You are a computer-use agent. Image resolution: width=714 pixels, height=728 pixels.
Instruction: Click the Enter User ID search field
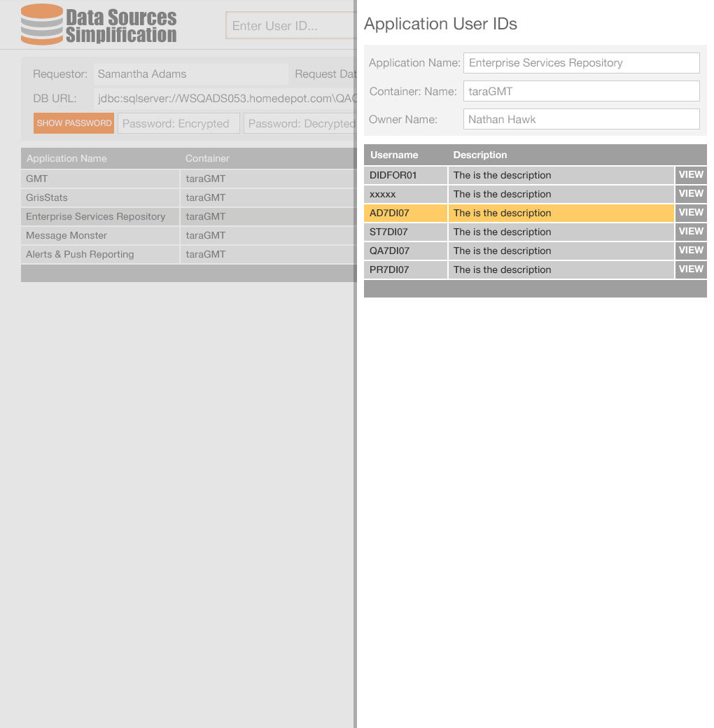(290, 25)
